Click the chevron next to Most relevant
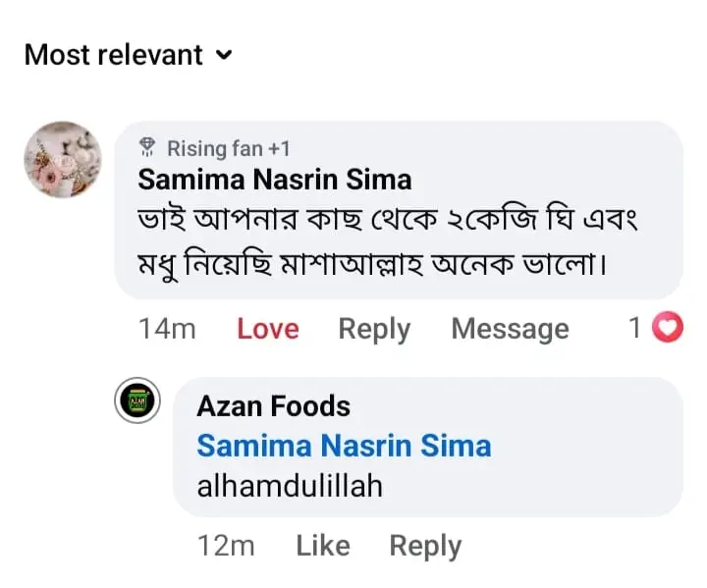Viewport: 707px width, 588px height. pyautogui.click(x=224, y=56)
